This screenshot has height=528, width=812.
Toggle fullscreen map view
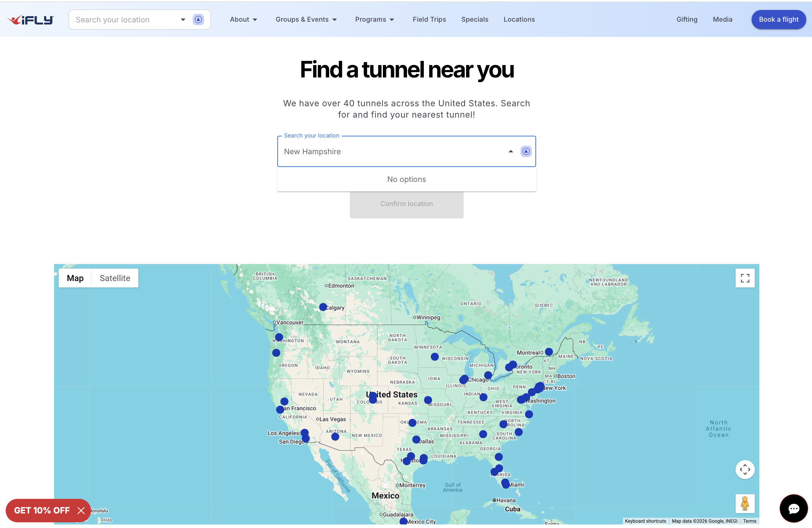coord(745,278)
